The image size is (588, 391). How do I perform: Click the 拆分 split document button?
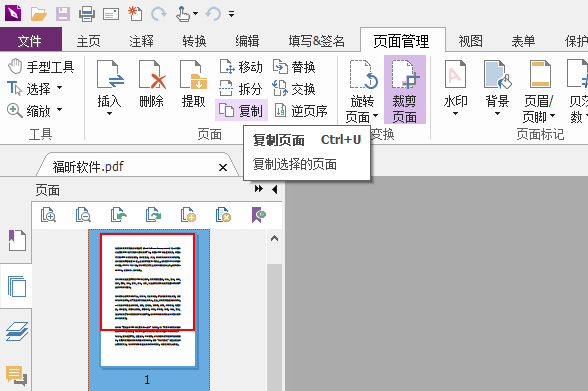coord(241,89)
